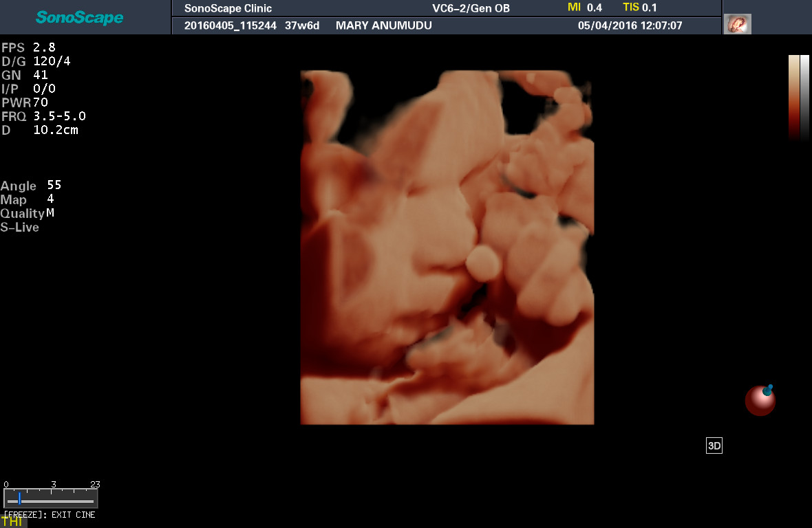This screenshot has width=812, height=528.
Task: Click the blue pointer on orientation sphere
Action: pos(768,390)
